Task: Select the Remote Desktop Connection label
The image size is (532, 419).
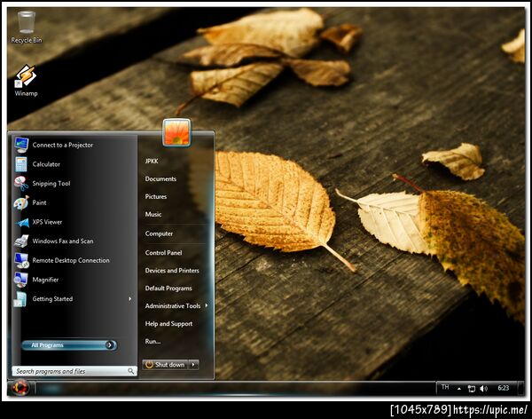Action: pos(71,260)
